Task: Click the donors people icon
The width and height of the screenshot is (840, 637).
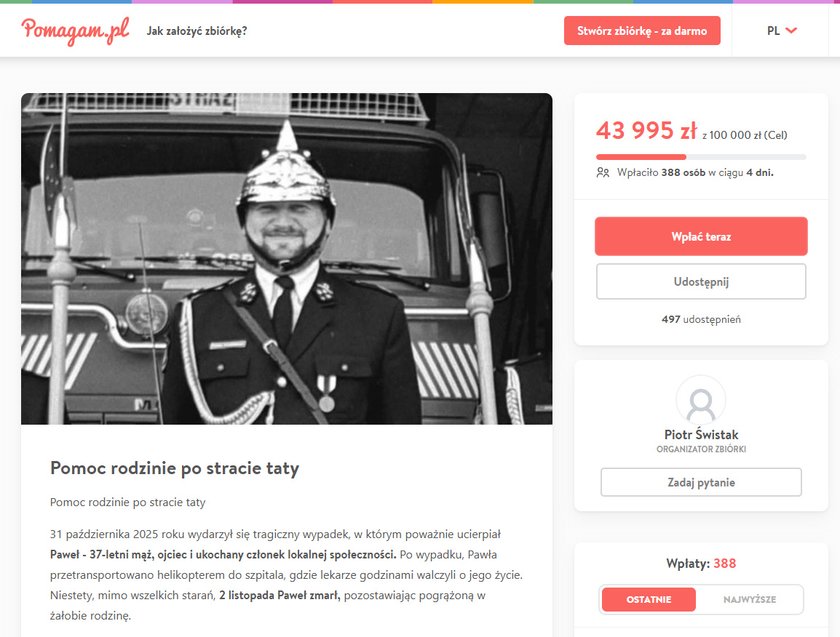Action: click(x=603, y=173)
